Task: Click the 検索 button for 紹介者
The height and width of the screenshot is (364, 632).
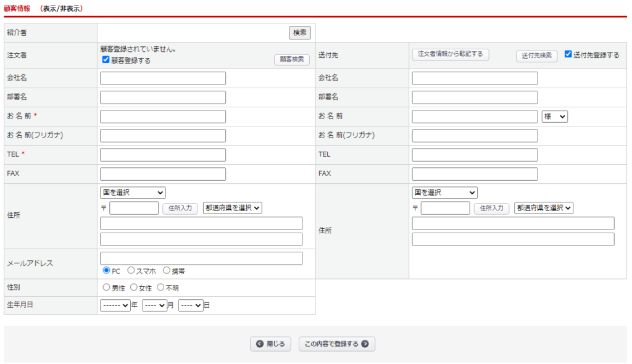Action: click(x=299, y=33)
